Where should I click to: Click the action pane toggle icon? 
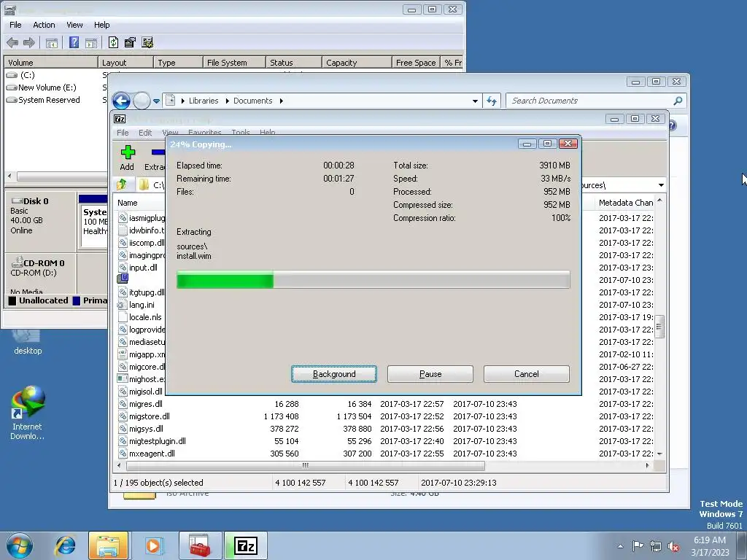91,43
